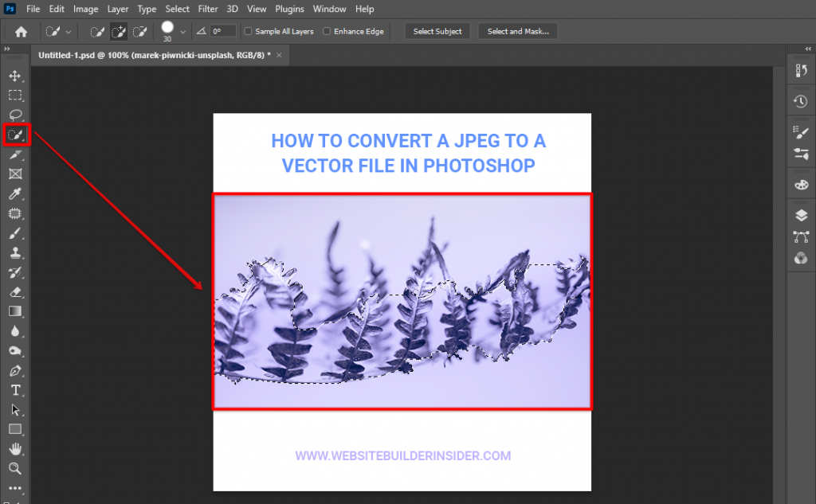Open Select and Mask workspace
816x504 pixels.
pos(517,31)
